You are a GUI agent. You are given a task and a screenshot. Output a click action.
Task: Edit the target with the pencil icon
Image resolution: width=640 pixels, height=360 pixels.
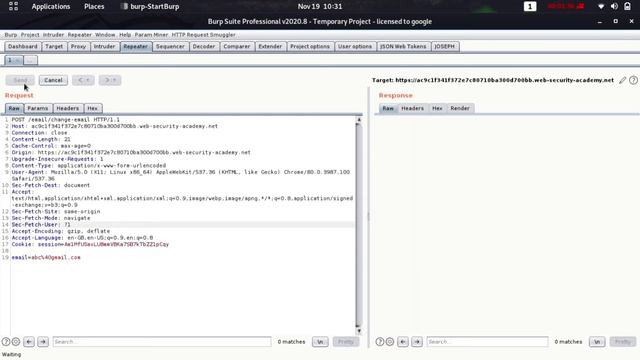point(622,80)
